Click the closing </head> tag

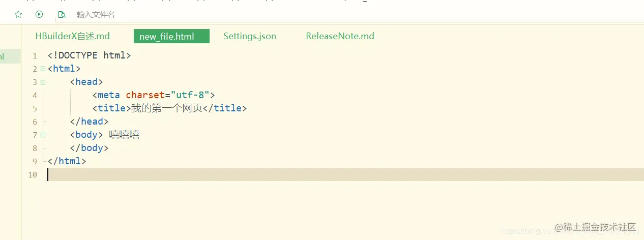(89, 122)
